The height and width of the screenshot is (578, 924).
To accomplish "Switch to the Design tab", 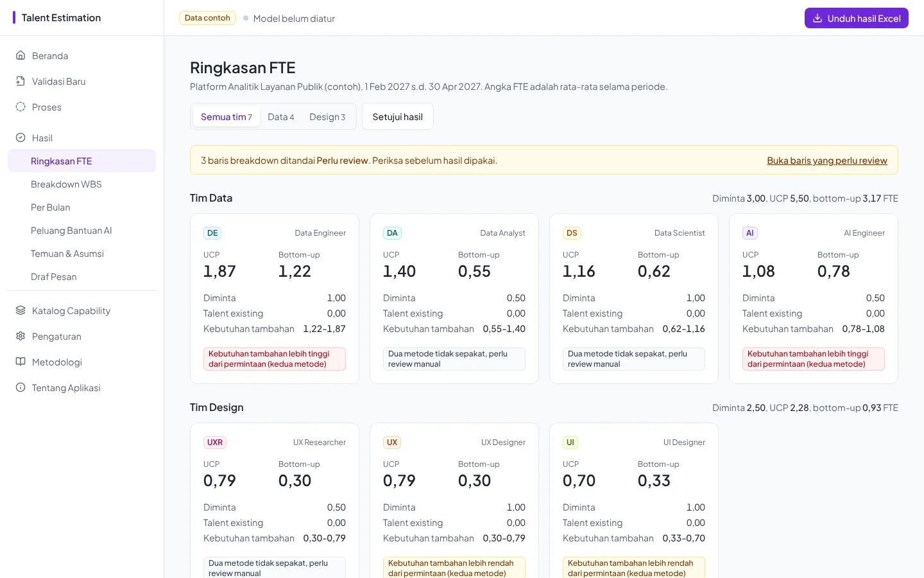I will (x=327, y=116).
